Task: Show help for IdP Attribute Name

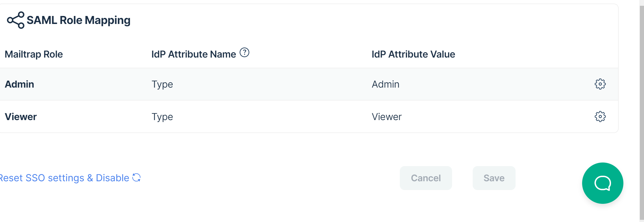Action: [244, 52]
